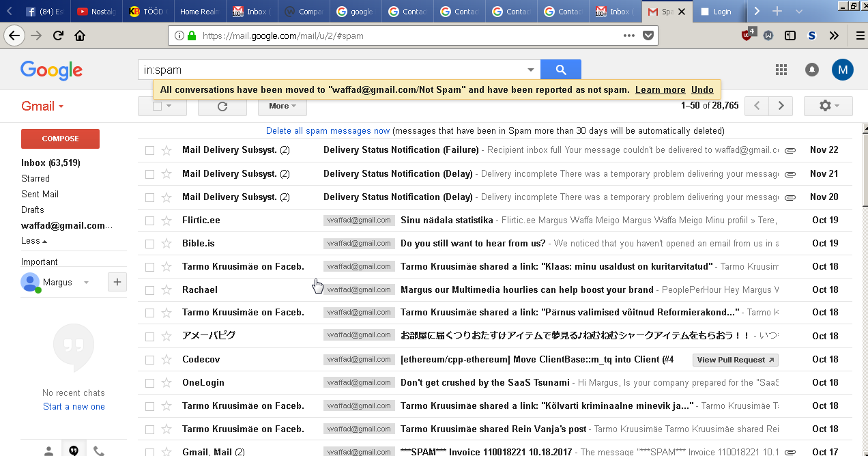Tick the checkbox for OneLogin email
The height and width of the screenshot is (456, 868).
[149, 383]
